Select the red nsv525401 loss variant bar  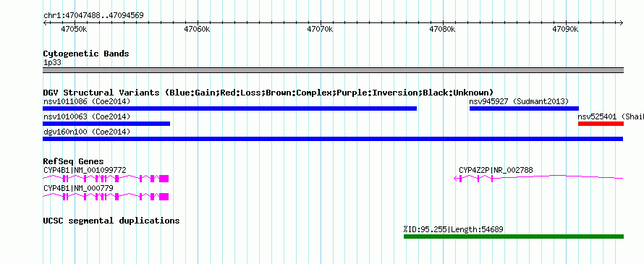pyautogui.click(x=601, y=124)
